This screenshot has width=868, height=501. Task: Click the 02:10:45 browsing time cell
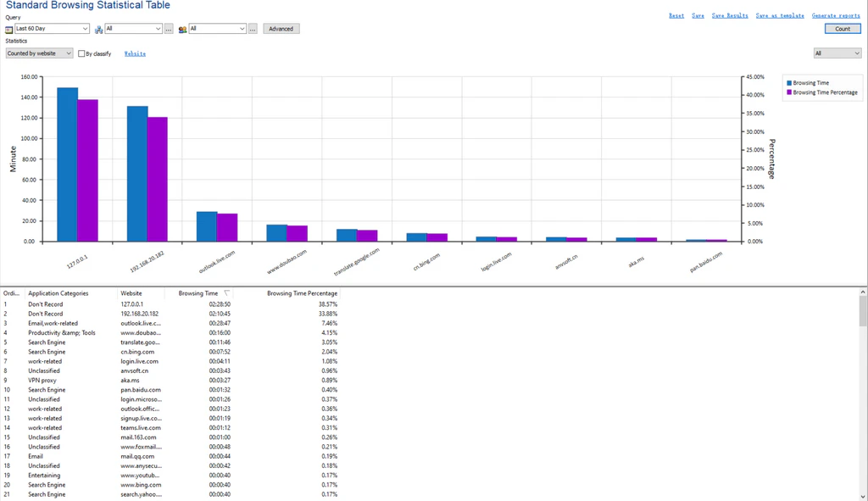[220, 314]
